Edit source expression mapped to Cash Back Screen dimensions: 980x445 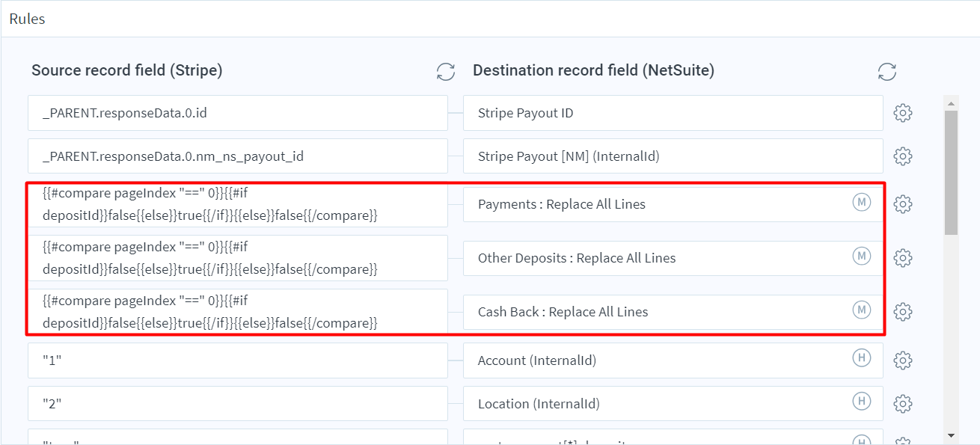tap(238, 312)
